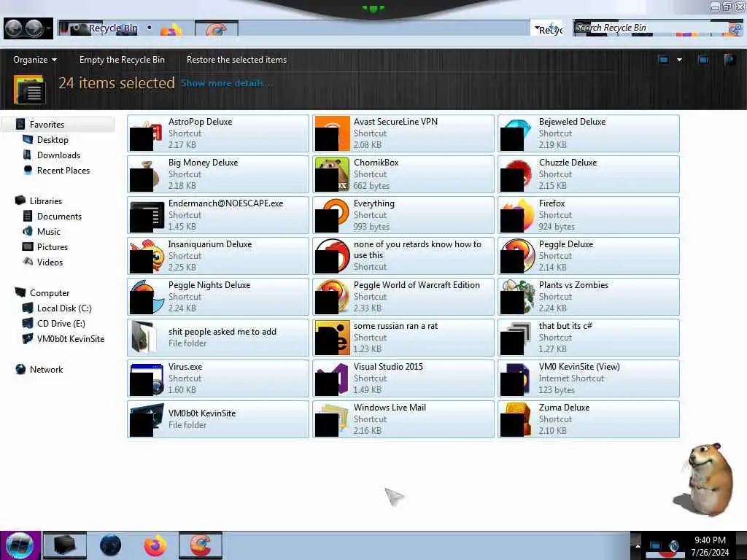Click the change view icon
Image resolution: width=747 pixels, height=560 pixels.
[663, 60]
